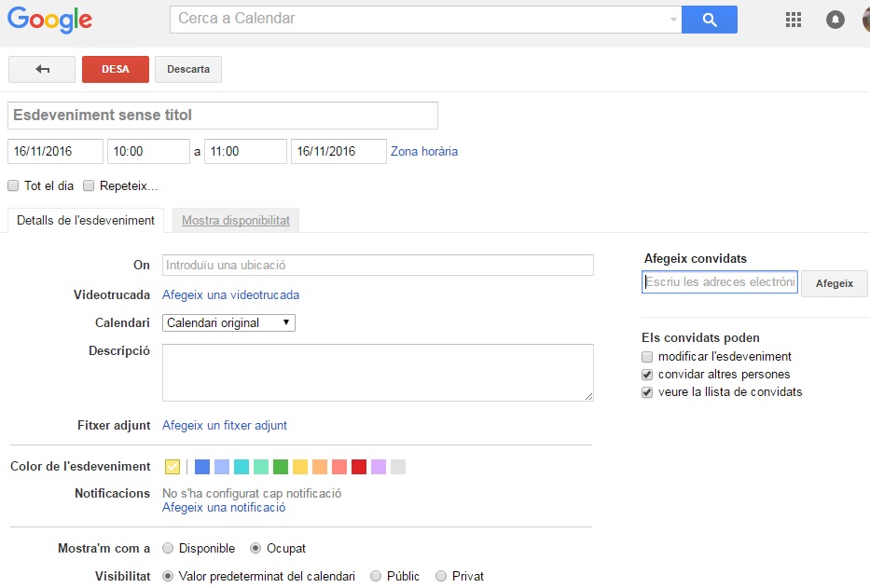Click Afegeix una videotrucada link
Viewport: 870px width, 588px height.
[x=231, y=295]
